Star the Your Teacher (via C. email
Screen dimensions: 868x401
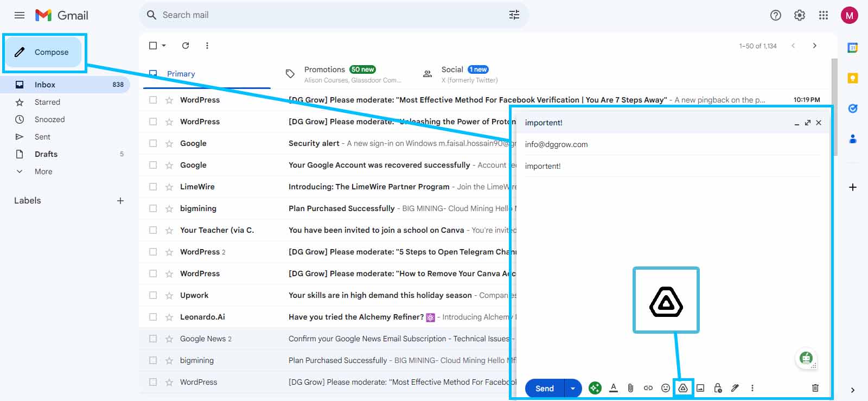coord(169,230)
